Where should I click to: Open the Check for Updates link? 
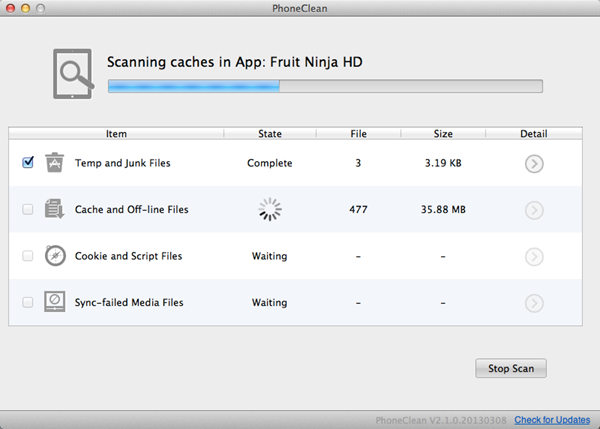point(552,420)
